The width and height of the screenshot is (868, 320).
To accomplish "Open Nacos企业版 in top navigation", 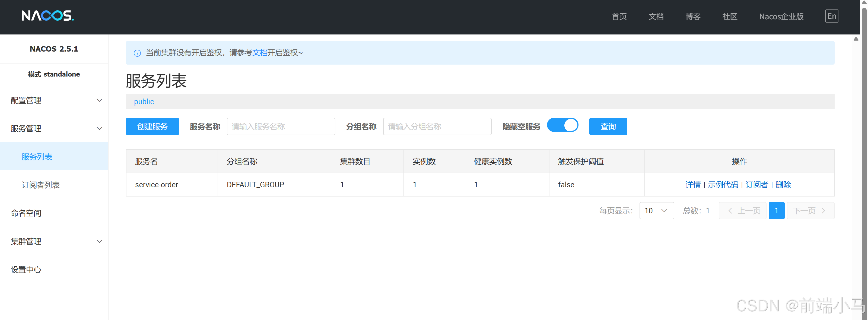I will click(781, 17).
